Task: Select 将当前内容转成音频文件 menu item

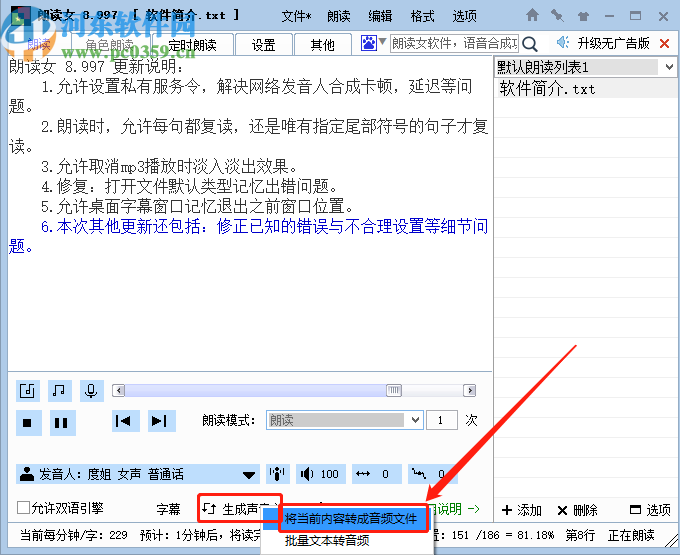Action: [351, 518]
